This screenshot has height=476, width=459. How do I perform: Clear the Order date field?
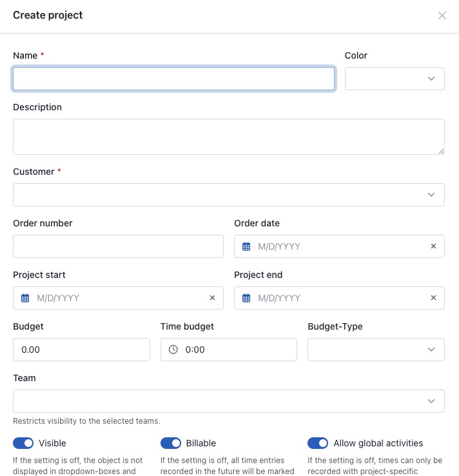(433, 246)
